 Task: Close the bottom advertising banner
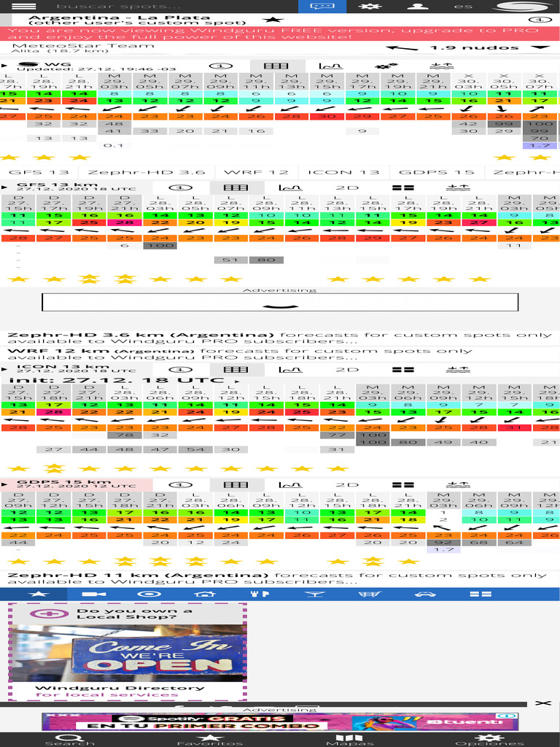coord(542,703)
